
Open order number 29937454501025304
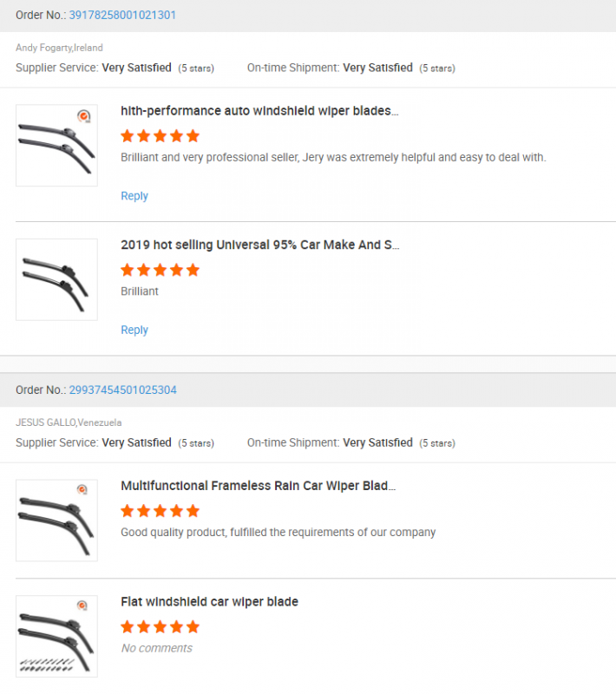122,390
